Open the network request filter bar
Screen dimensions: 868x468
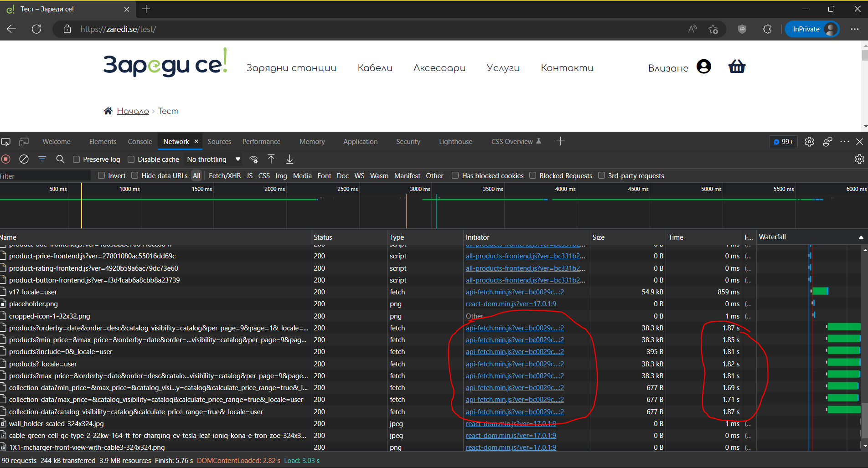click(x=42, y=159)
